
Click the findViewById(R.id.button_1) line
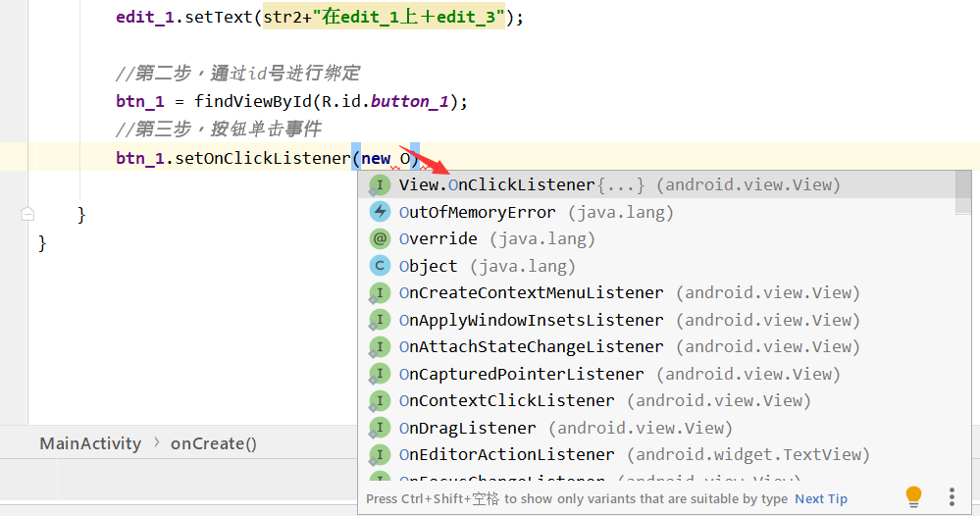tap(292, 101)
